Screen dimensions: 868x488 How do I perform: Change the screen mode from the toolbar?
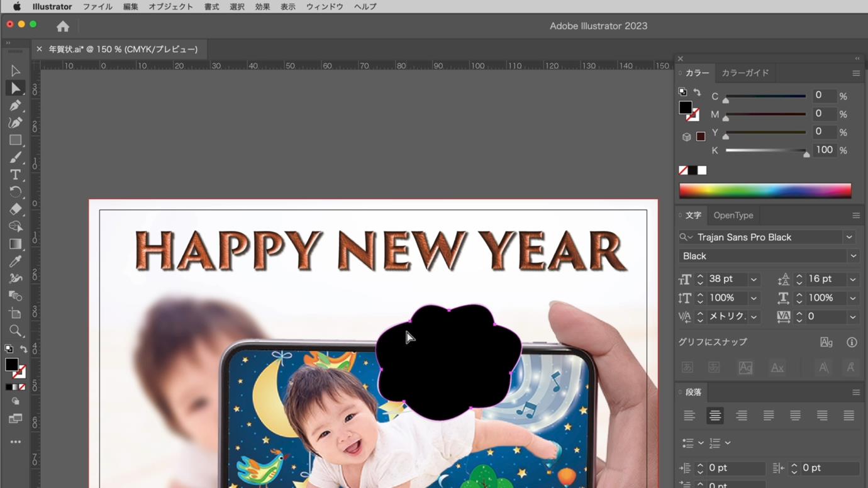coord(15,419)
